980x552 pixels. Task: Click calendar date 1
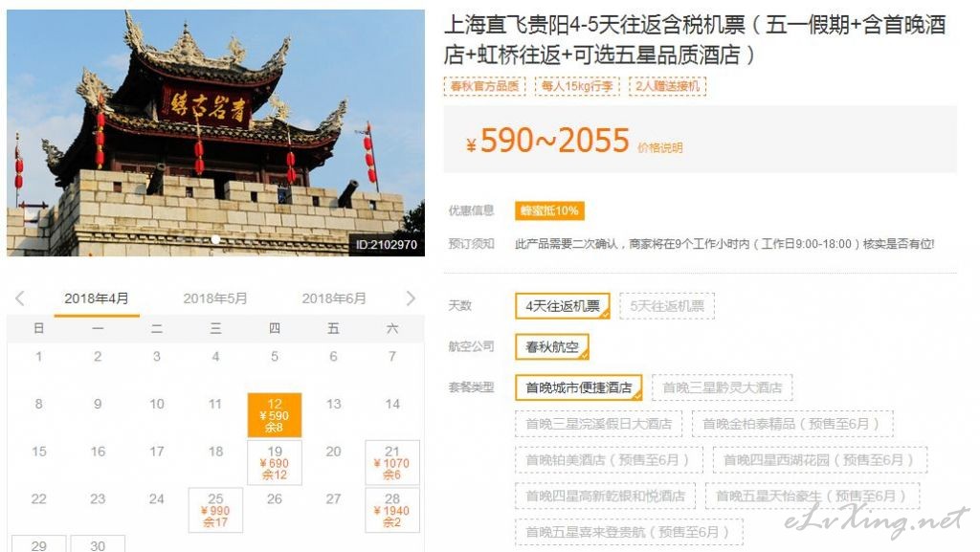[38, 357]
